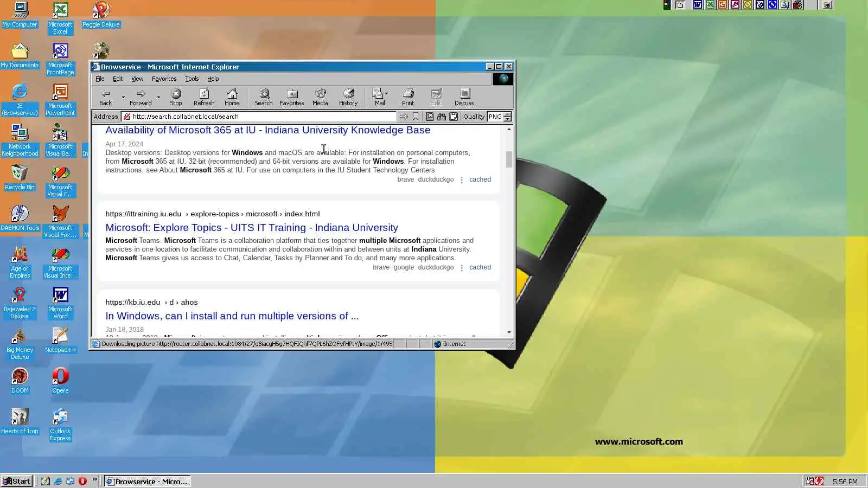
Task: Click the binoculars find icon in the address toolbar
Action: 442,117
